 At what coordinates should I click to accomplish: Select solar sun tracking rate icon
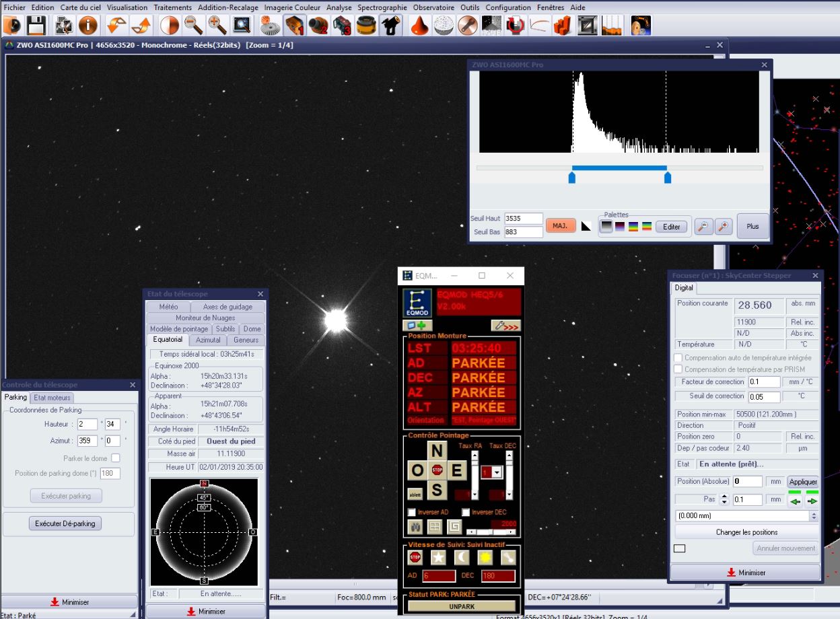coord(485,556)
